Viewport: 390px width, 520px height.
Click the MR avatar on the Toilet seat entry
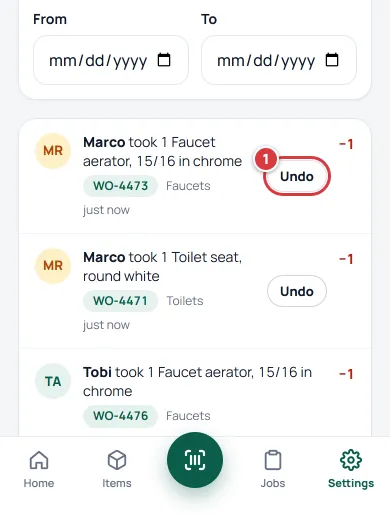[x=53, y=266]
